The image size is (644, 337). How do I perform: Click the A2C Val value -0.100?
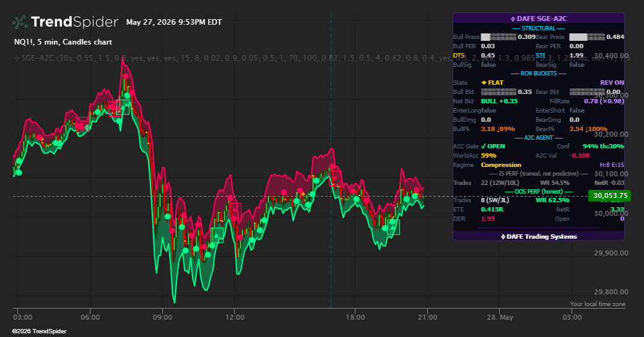[580, 155]
